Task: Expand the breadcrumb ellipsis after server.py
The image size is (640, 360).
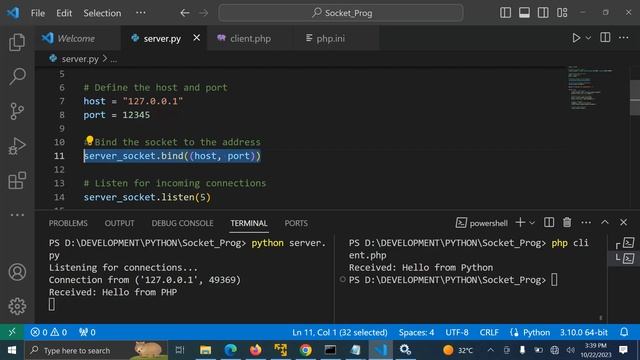Action: click(113, 59)
